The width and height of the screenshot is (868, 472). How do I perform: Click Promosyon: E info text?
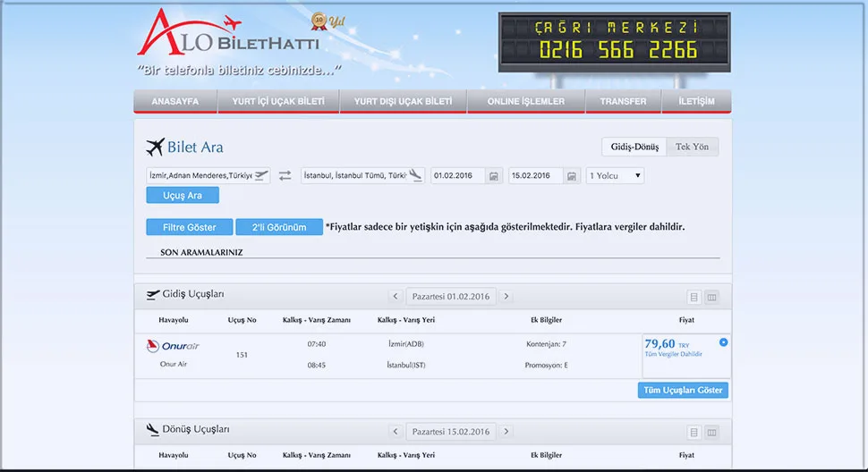pos(547,365)
